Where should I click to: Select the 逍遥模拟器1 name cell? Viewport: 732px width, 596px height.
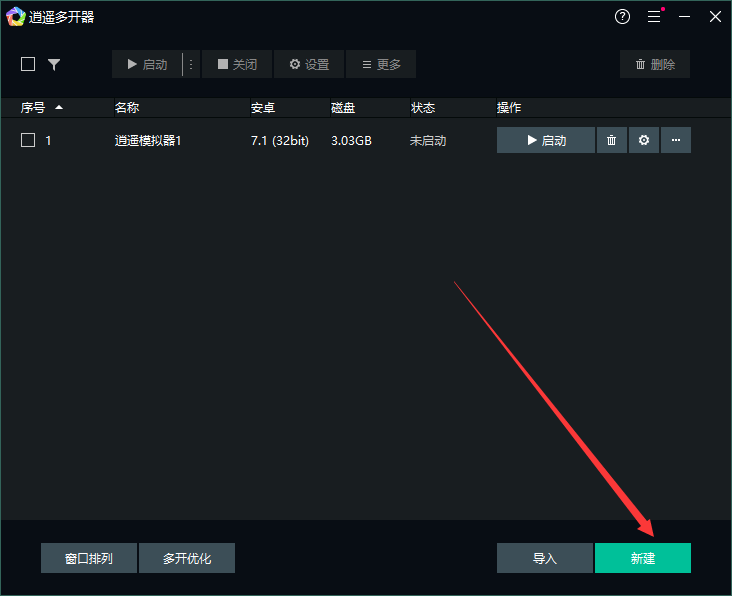(148, 140)
